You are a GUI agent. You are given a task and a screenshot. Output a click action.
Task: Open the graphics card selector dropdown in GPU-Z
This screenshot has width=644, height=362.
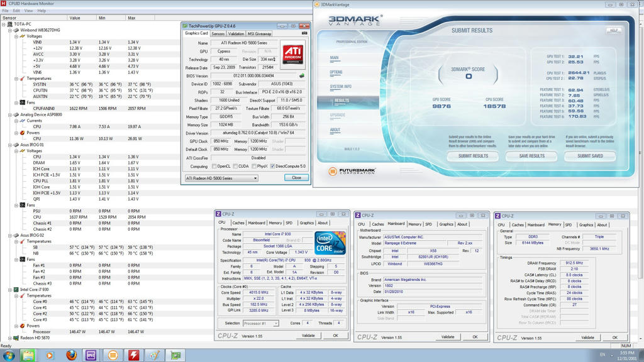coord(221,178)
